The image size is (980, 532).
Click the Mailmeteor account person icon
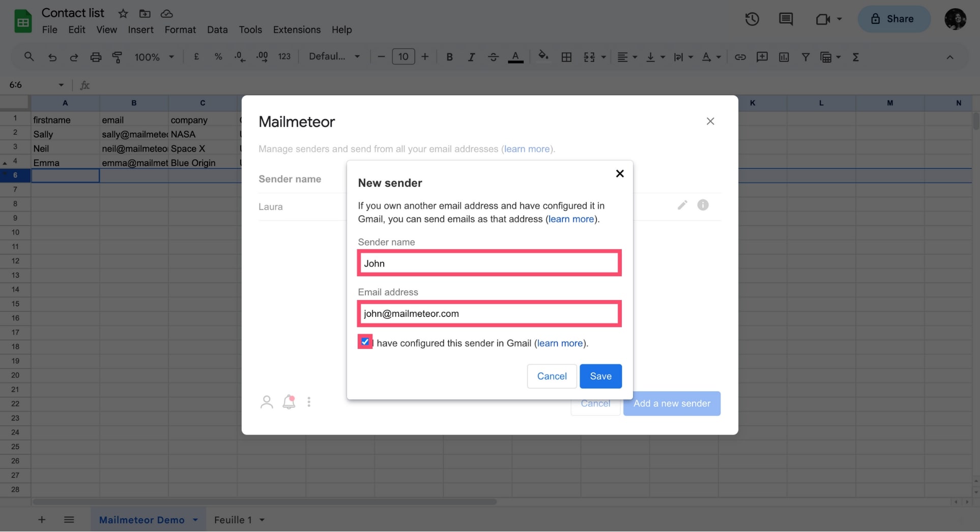pos(267,402)
